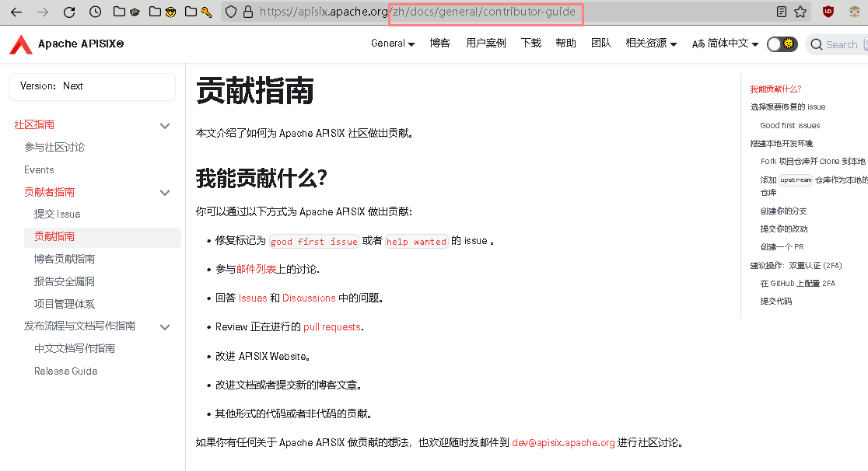
Task: Open the Search box via magnifier icon
Action: tap(818, 44)
